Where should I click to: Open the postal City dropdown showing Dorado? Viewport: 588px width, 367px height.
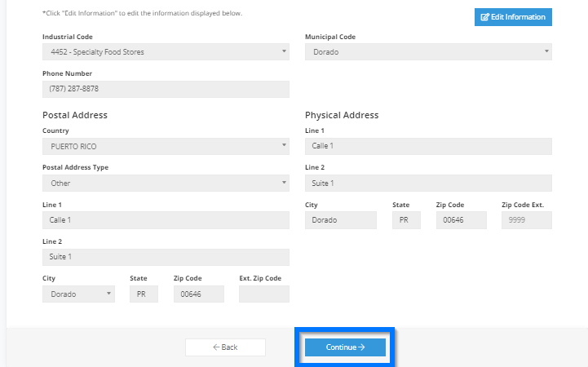coord(79,294)
